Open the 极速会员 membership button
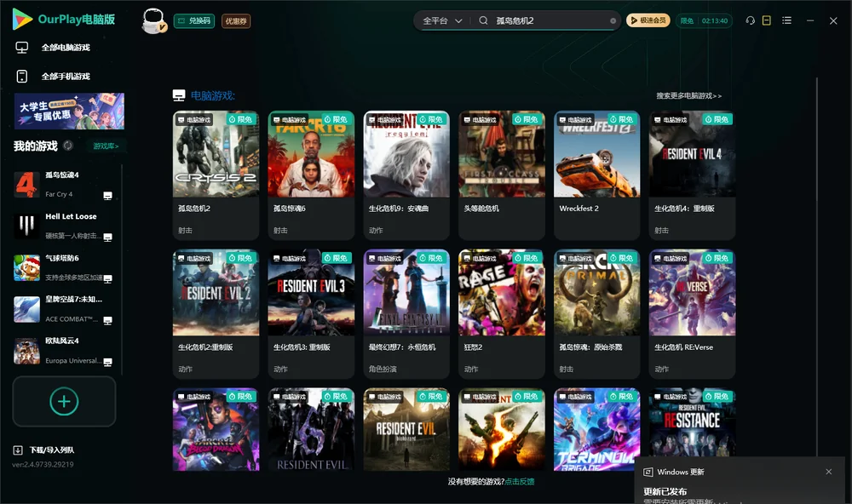Image resolution: width=852 pixels, height=504 pixels. 648,20
